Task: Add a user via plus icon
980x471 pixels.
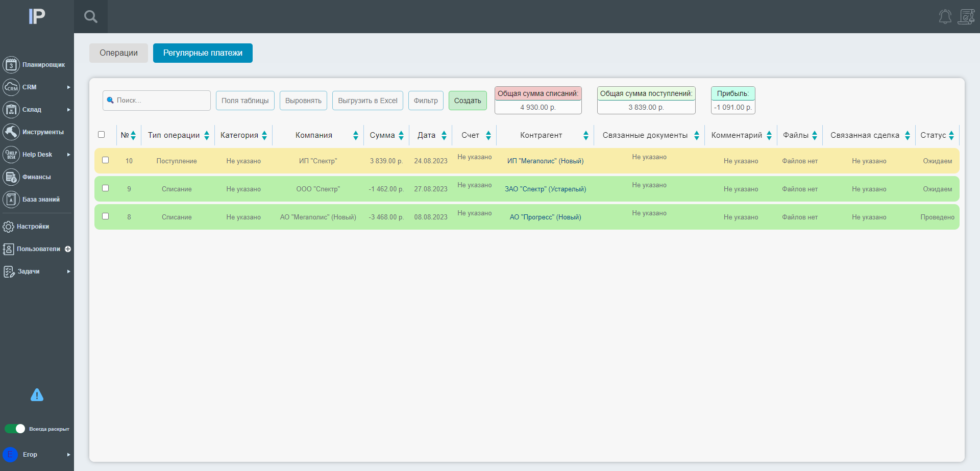Action: (x=68, y=249)
